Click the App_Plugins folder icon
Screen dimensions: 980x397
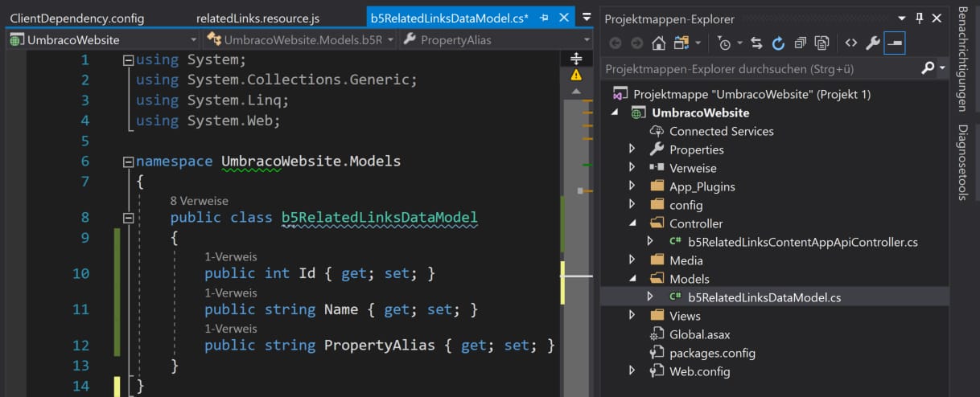tap(657, 186)
